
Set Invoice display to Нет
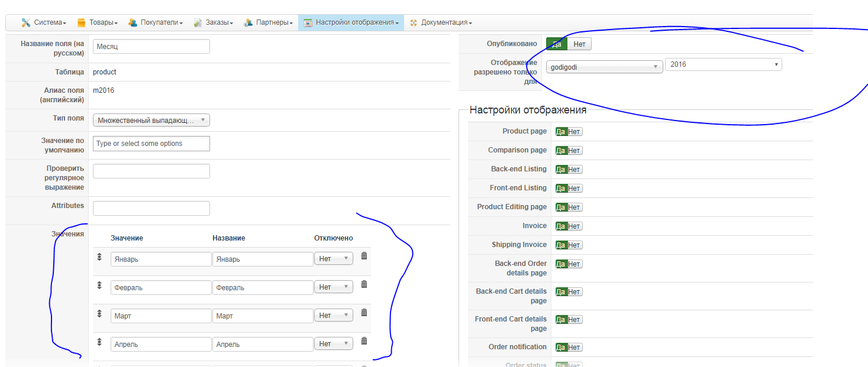(x=575, y=226)
